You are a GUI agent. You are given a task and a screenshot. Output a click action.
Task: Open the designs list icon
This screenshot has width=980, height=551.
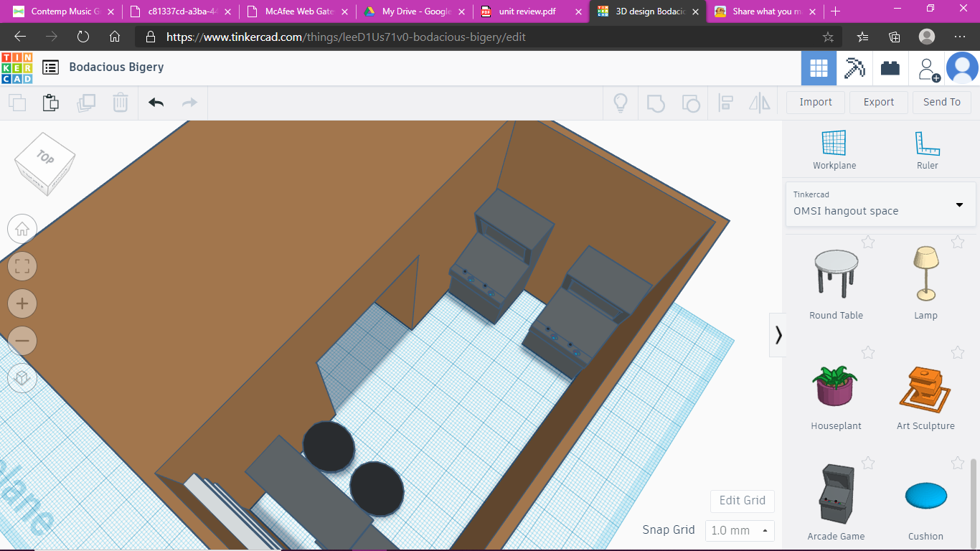50,67
